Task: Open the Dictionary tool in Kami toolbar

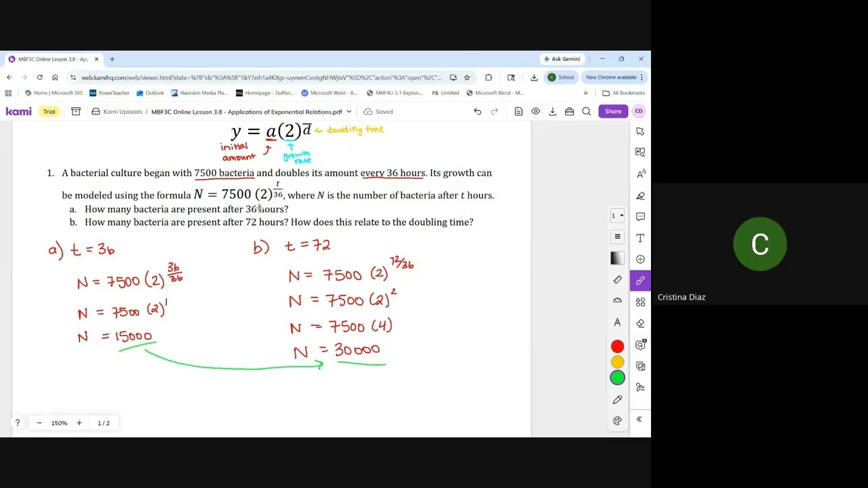Action: pos(640,152)
